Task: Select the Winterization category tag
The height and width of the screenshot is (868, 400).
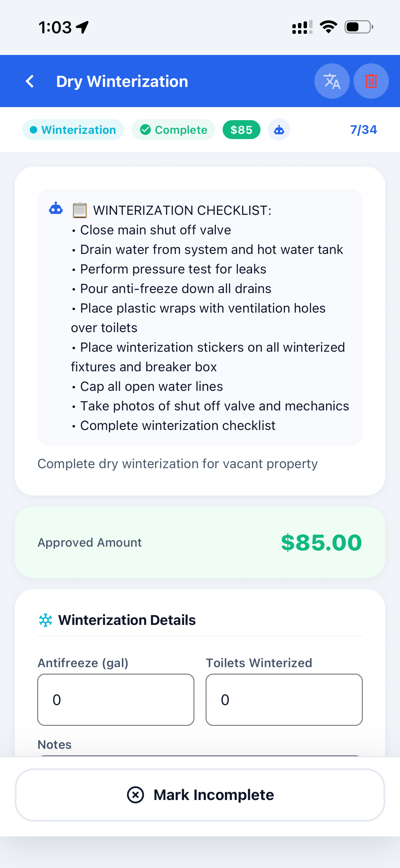Action: [x=73, y=130]
